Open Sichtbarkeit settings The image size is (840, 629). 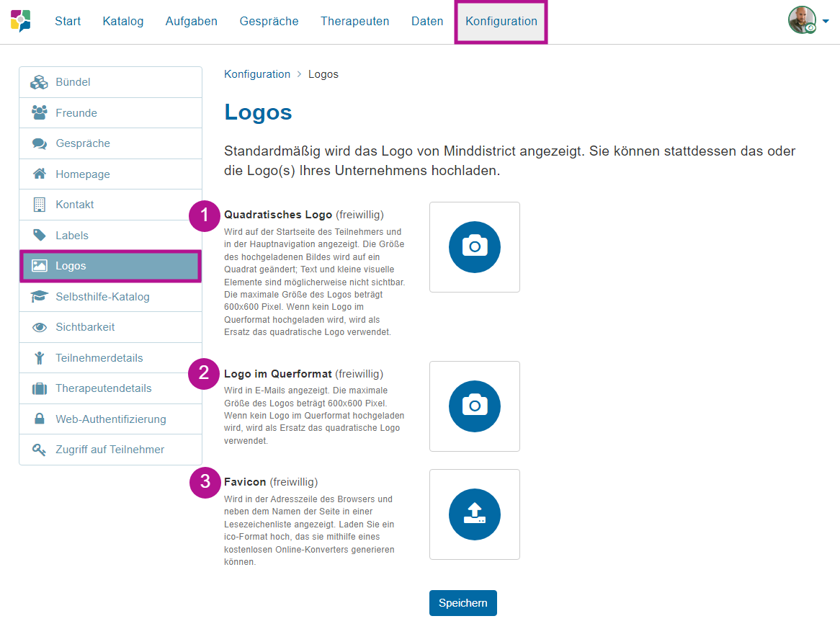coord(110,327)
